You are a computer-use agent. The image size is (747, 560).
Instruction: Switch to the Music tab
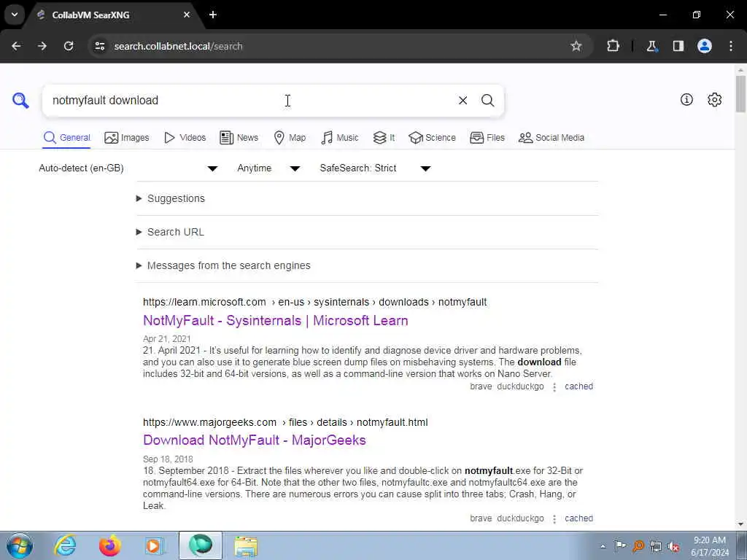point(340,138)
